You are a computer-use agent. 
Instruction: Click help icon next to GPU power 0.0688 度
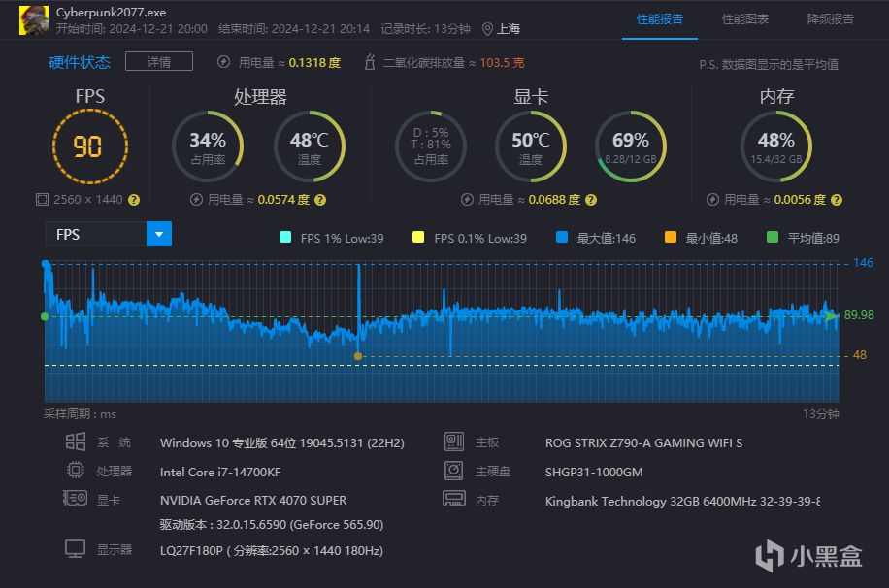click(x=591, y=200)
